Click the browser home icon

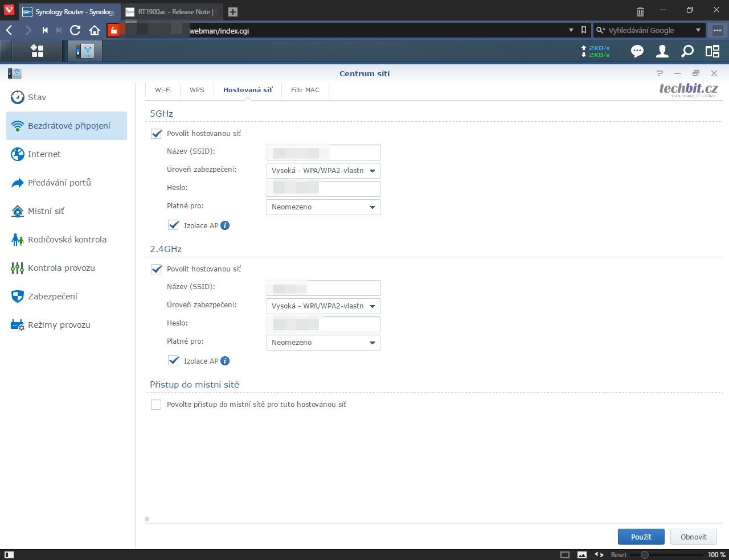pos(95,31)
